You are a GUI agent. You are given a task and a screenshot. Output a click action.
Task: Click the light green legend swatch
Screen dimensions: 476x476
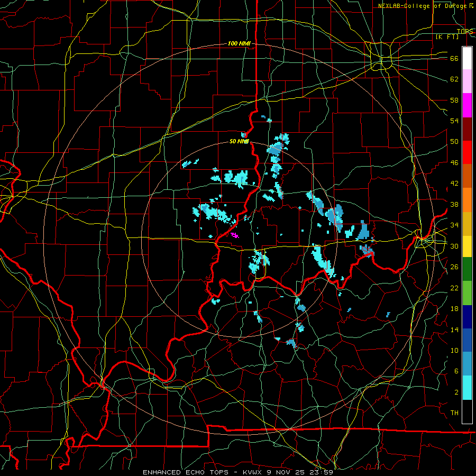pos(467,293)
